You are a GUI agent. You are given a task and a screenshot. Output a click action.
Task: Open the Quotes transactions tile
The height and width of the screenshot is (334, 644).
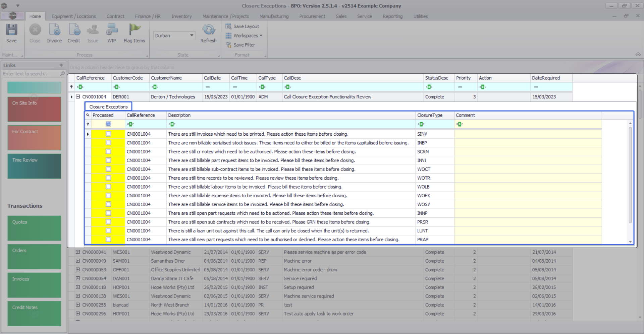pos(34,228)
